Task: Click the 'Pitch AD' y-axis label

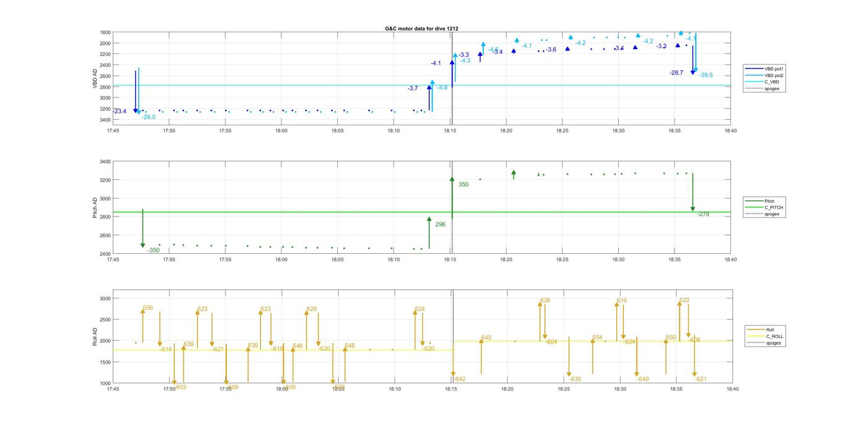Action: click(95, 208)
